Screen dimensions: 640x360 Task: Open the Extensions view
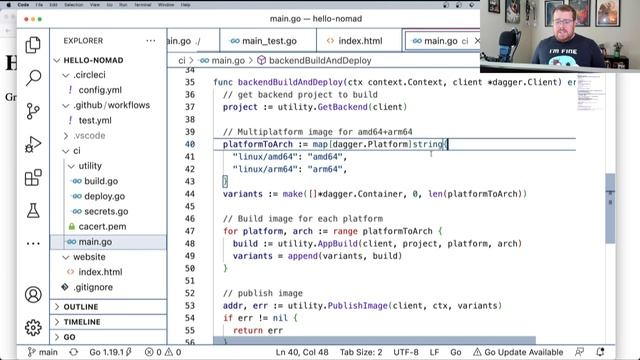[x=33, y=178]
